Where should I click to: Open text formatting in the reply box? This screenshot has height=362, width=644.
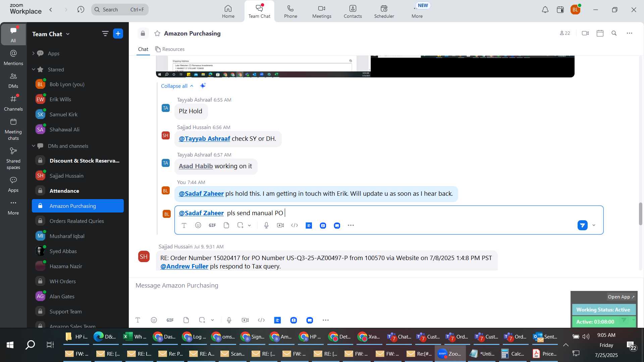pyautogui.click(x=184, y=226)
